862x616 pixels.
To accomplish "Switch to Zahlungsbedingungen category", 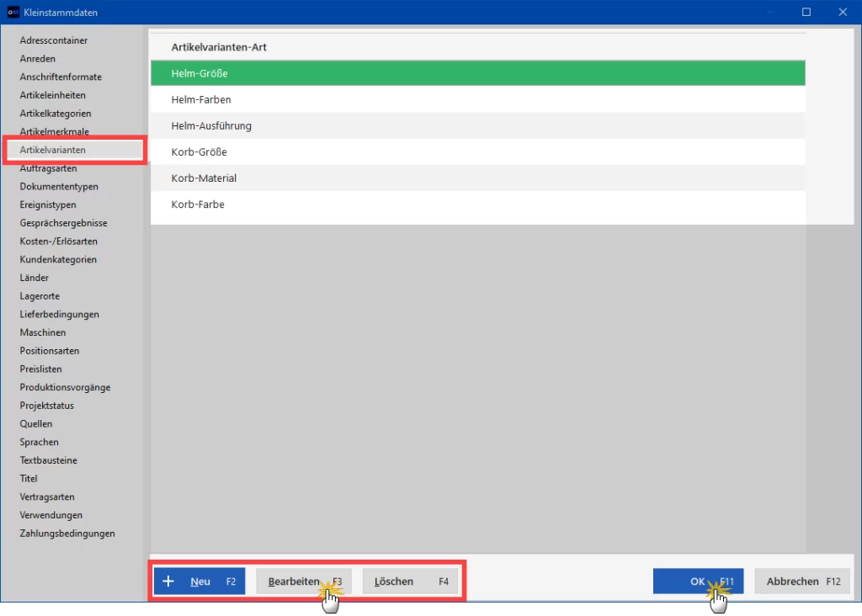I will click(x=67, y=534).
